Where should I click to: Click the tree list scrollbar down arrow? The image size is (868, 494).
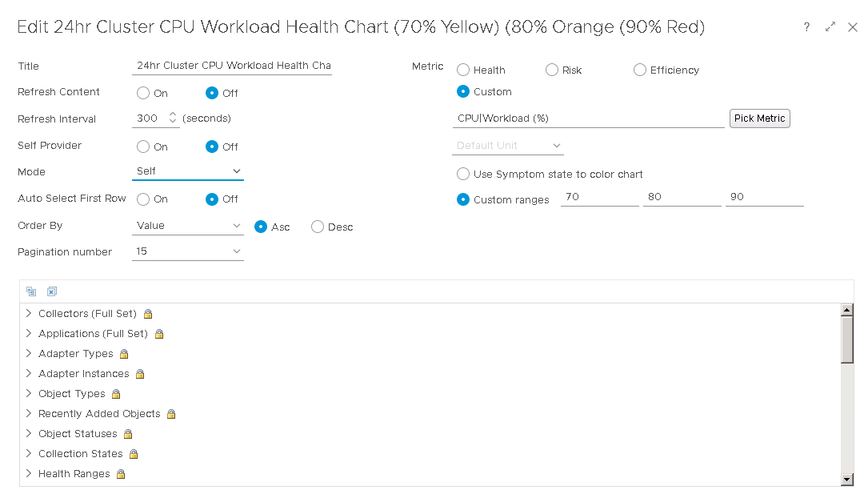[x=847, y=479]
